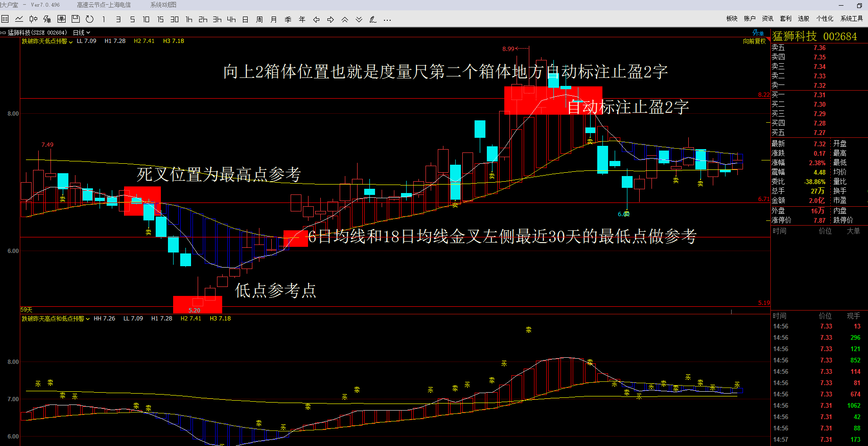This screenshot has width=868, height=446.
Task: Click the double down-chevron icon
Action: point(359,19)
